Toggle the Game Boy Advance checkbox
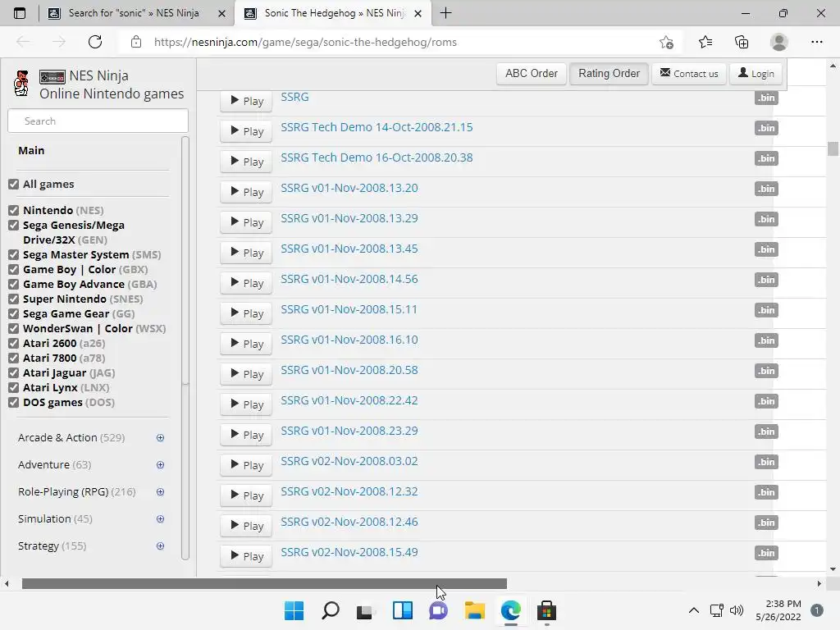Image resolution: width=840 pixels, height=630 pixels. [13, 285]
